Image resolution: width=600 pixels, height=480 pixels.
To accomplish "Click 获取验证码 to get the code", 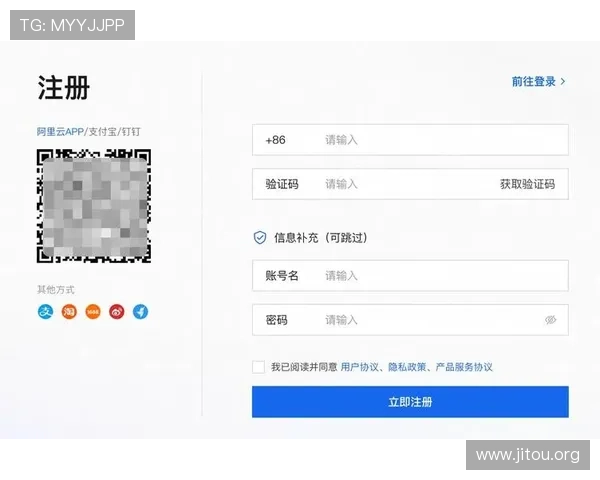I will [x=527, y=184].
